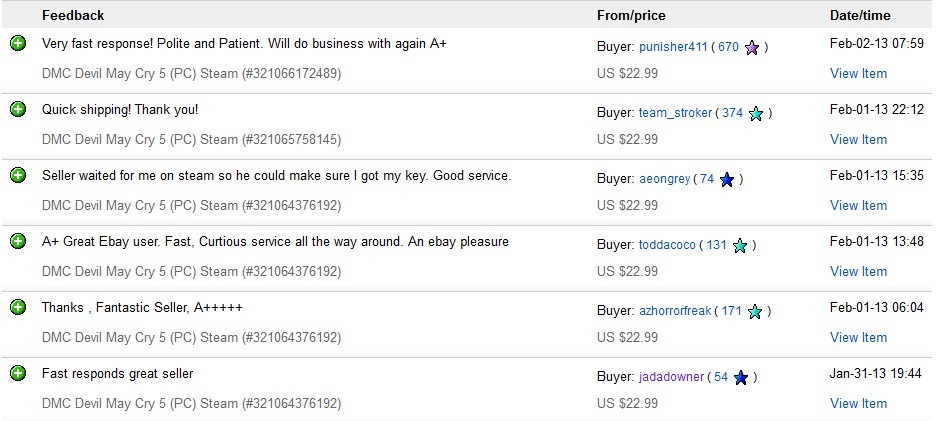
Task: Click teal star beside toddacoco's score
Action: coord(740,245)
